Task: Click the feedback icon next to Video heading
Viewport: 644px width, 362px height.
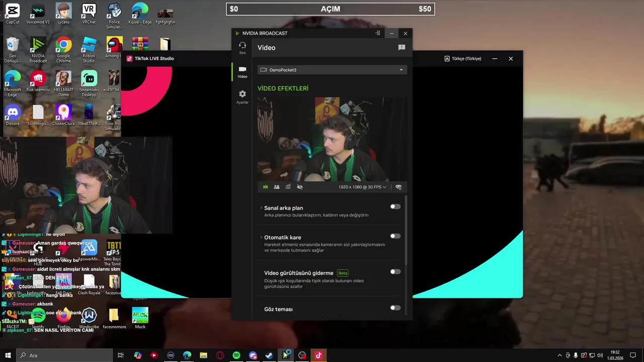Action: 401,47
